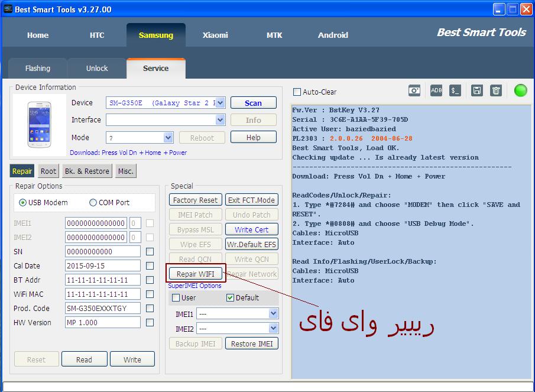Click the Restore IMEI button
The height and width of the screenshot is (392, 535).
coord(251,344)
